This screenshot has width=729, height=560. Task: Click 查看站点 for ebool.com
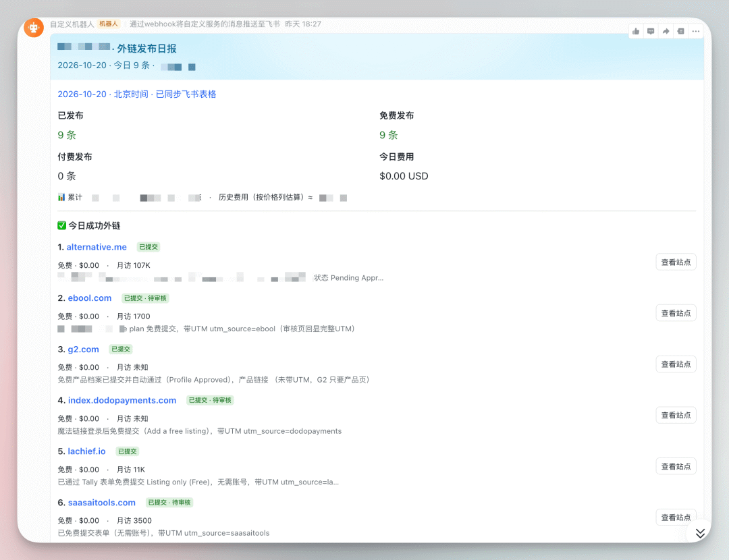(x=676, y=313)
